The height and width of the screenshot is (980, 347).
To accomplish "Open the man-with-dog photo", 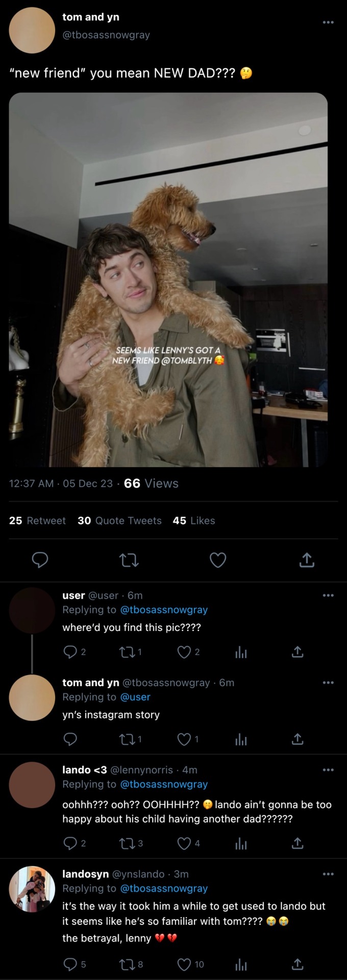I will pyautogui.click(x=168, y=280).
